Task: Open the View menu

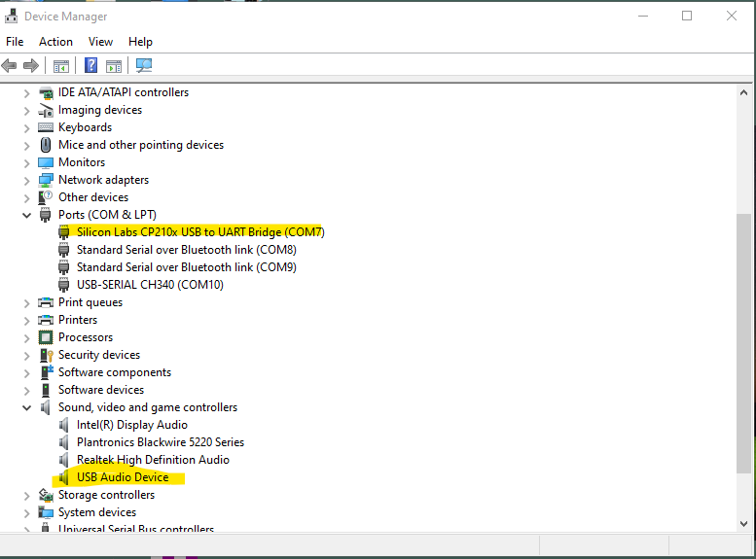Action: click(100, 42)
